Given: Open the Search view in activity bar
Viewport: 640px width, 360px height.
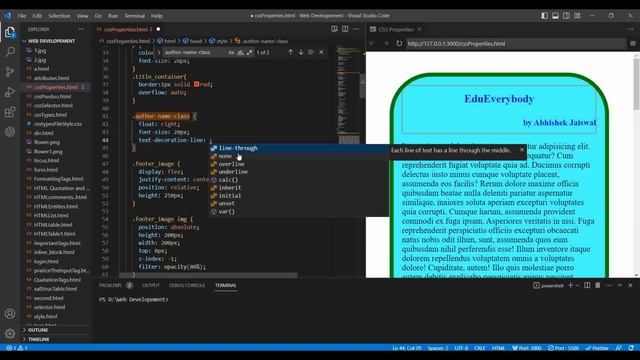Looking at the screenshot, I should coord(10,51).
